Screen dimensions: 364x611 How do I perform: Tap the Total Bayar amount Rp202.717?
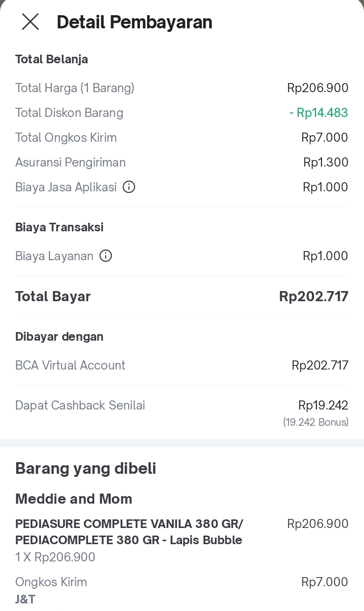(313, 297)
